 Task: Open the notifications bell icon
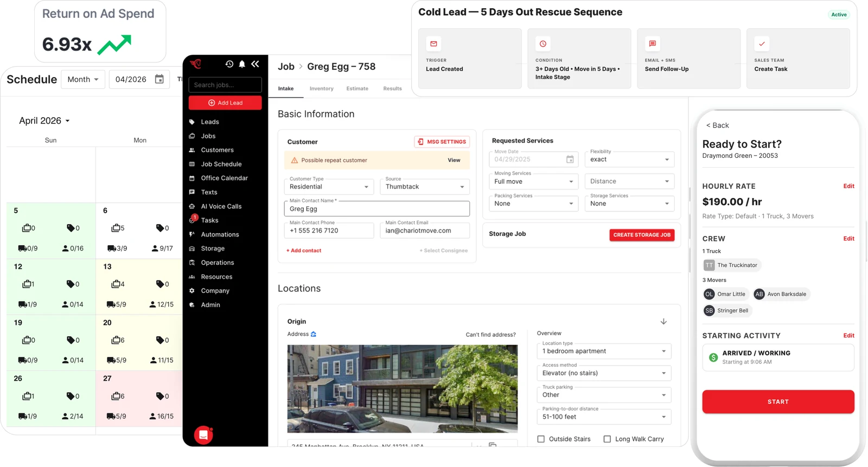pyautogui.click(x=242, y=64)
